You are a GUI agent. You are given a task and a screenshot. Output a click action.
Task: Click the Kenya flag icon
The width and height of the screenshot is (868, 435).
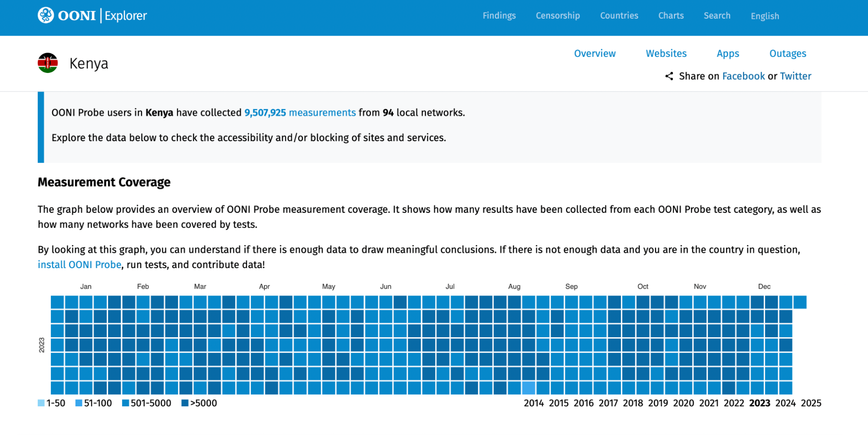[48, 63]
